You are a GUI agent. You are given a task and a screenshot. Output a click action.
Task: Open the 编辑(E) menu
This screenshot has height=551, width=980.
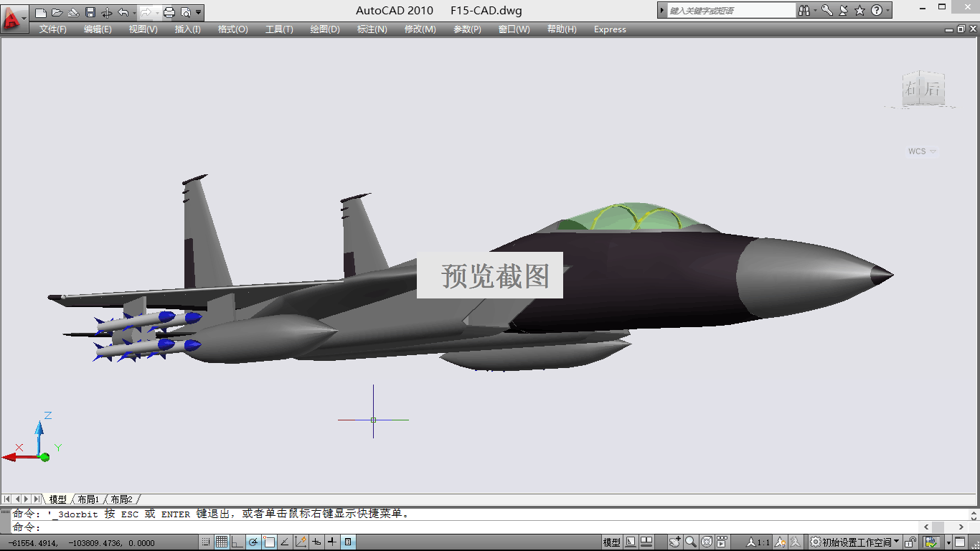pos(98,29)
